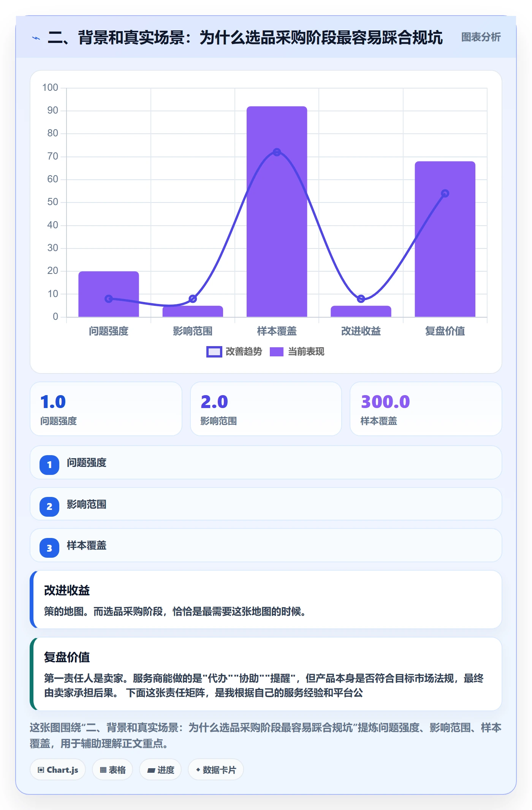Click the number 3 badge for 样本覆盖
Screen dimensions: 532x810
pyautogui.click(x=49, y=548)
